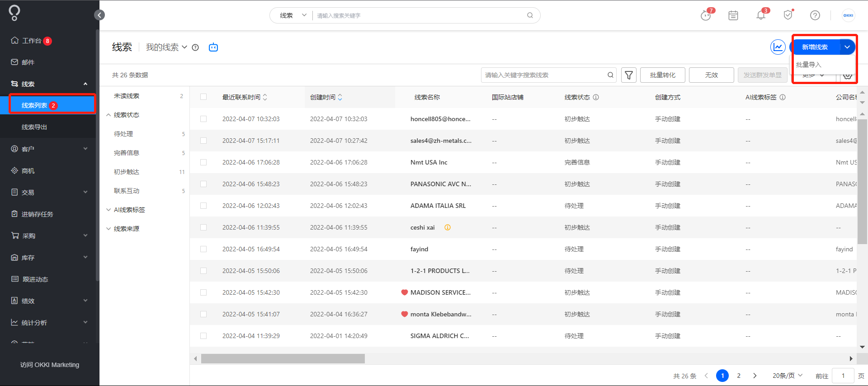868x386 pixels.
Task: Open the trend chart icon
Action: (x=778, y=47)
